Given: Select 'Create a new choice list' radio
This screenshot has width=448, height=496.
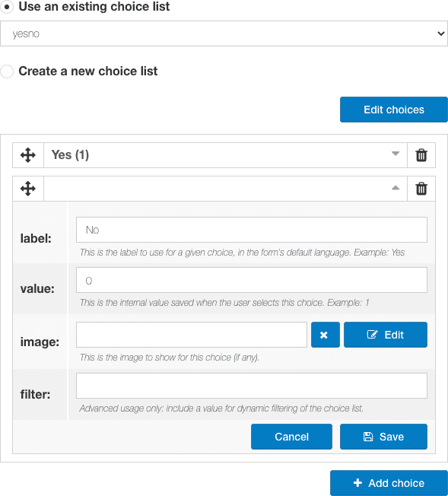Looking at the screenshot, I should click(x=7, y=72).
